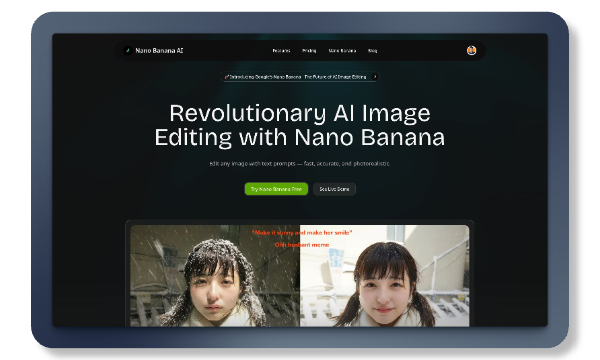Open the Nano Banana nav item
The height and width of the screenshot is (360, 600).
click(342, 50)
